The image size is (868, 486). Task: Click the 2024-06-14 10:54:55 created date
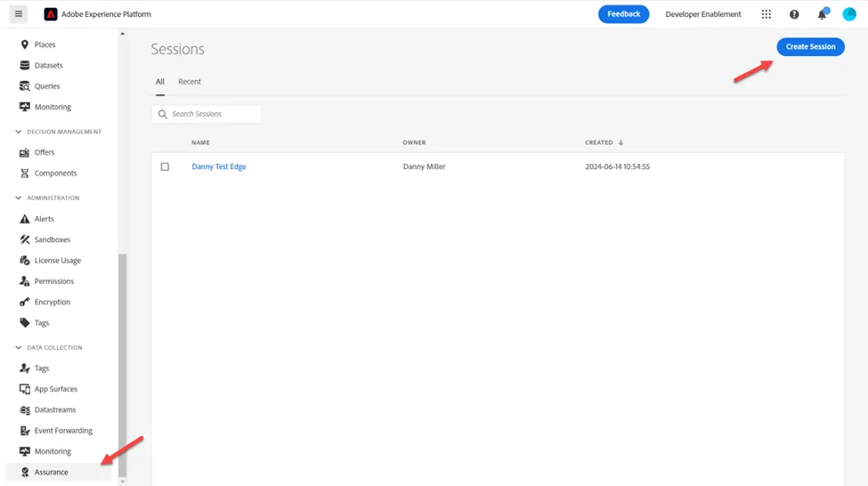pos(617,166)
